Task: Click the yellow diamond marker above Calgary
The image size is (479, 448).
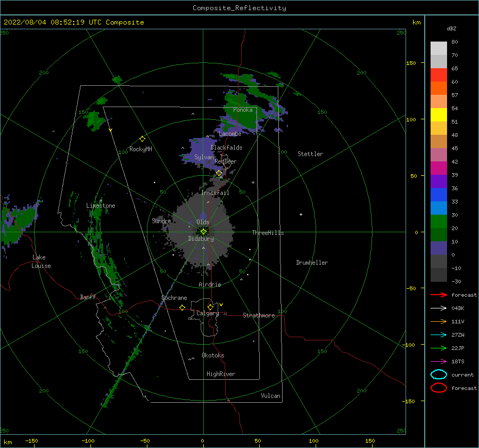Action: pyautogui.click(x=210, y=307)
